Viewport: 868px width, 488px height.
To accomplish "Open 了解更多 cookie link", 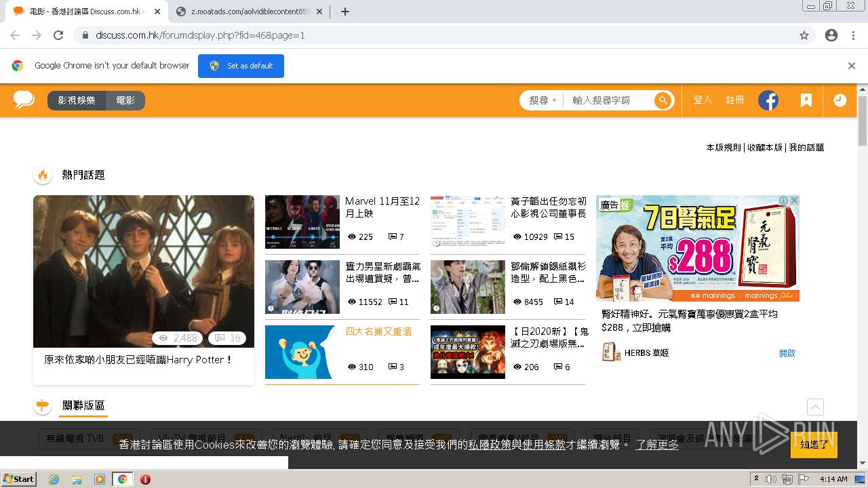I will click(657, 445).
